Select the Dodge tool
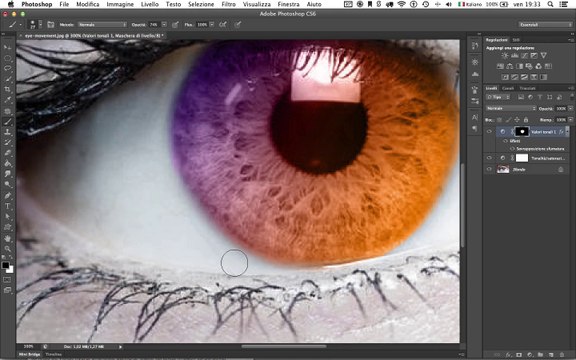 click(x=7, y=184)
